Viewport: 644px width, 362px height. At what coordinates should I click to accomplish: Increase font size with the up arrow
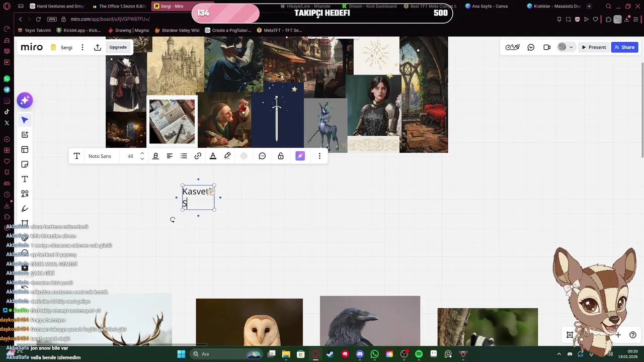click(x=142, y=154)
